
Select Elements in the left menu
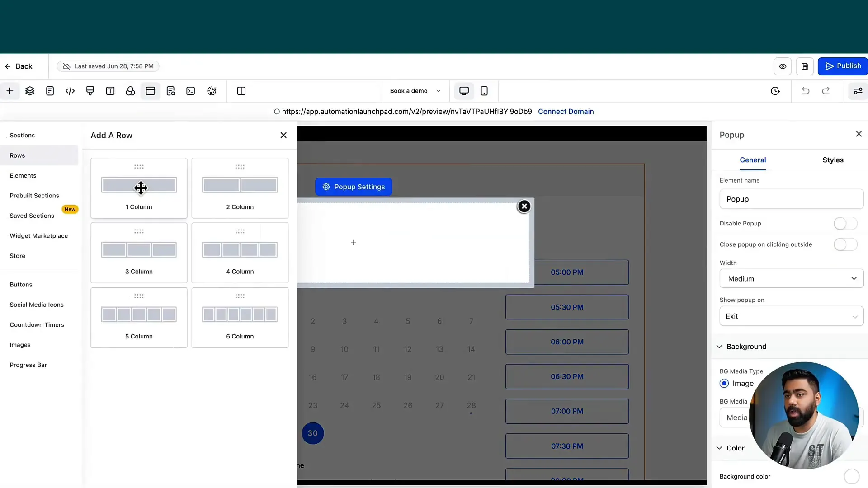[23, 175]
